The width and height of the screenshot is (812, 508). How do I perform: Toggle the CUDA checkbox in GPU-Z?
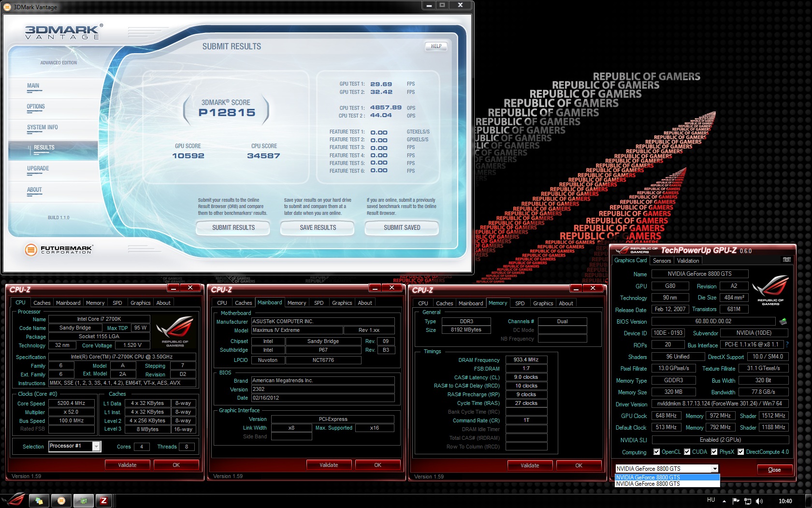tap(687, 452)
